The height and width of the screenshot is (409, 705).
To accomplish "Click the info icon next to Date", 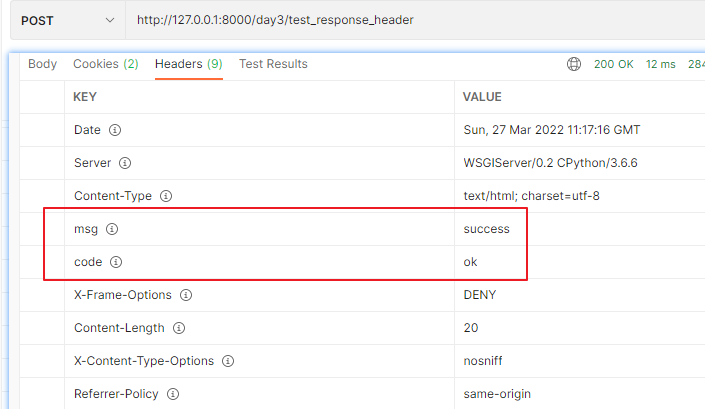I will coord(115,130).
